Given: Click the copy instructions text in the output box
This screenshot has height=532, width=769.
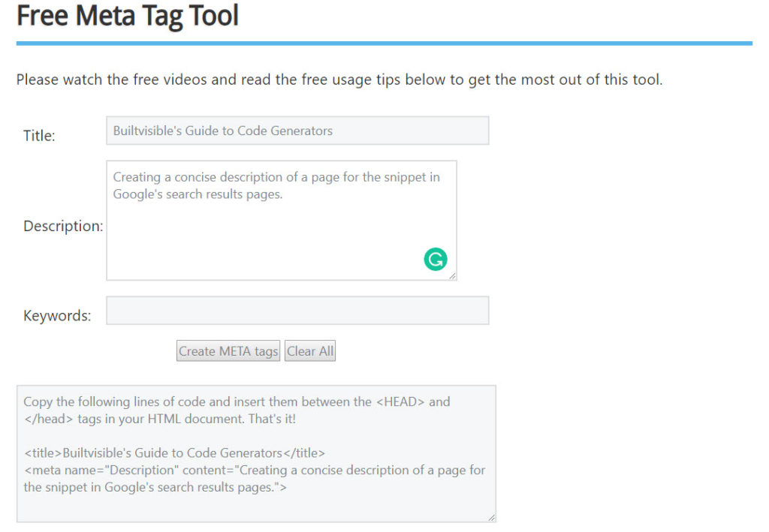Looking at the screenshot, I should click(x=237, y=410).
